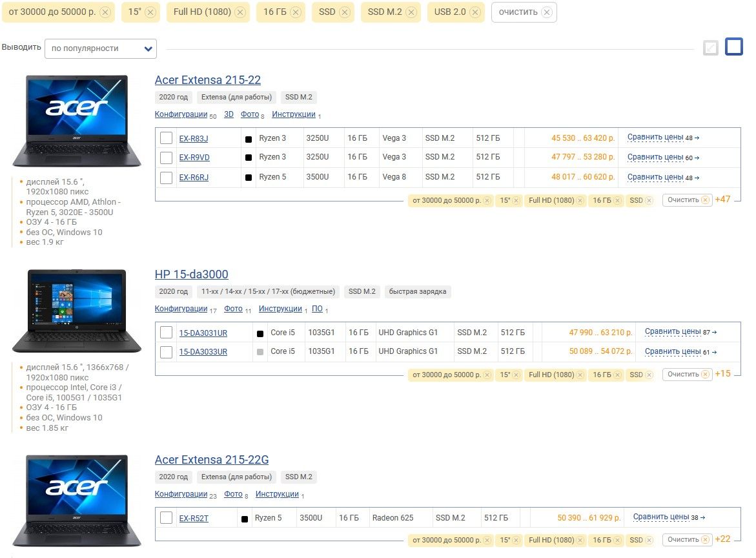Compare prices for EX-R9VD configuration

655,157
